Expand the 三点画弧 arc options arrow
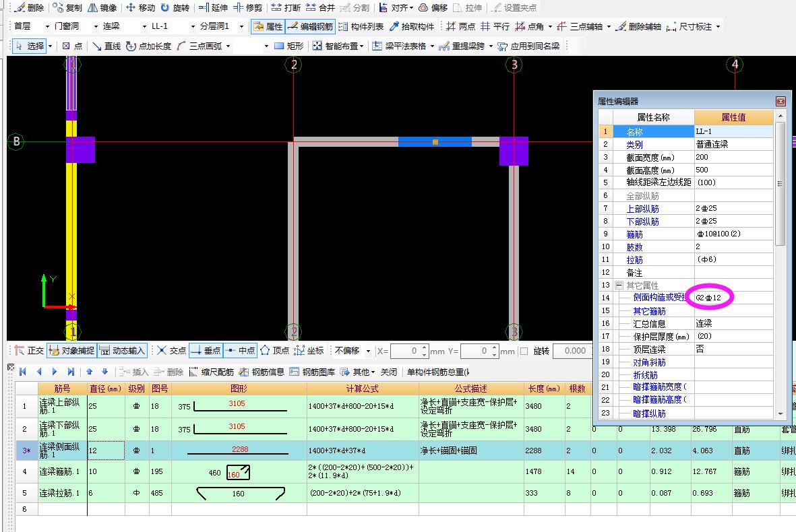Viewport: 796px width, 532px height. tap(228, 46)
